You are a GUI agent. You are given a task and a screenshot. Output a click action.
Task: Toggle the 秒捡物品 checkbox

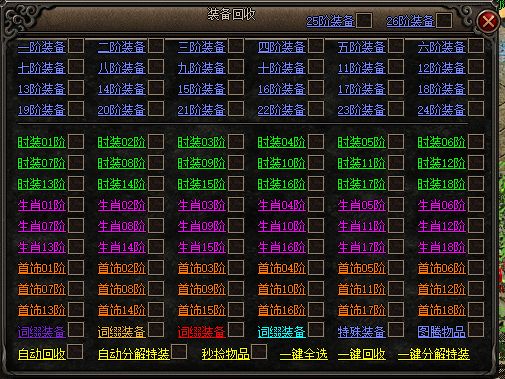click(x=259, y=352)
